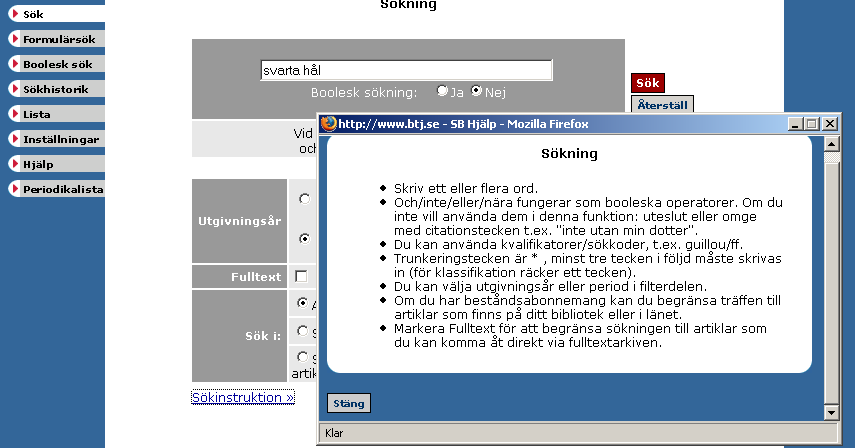Screen dimensions: 855x448
Task: Select 'Ja' for Boolesk sökning
Action: [x=442, y=91]
